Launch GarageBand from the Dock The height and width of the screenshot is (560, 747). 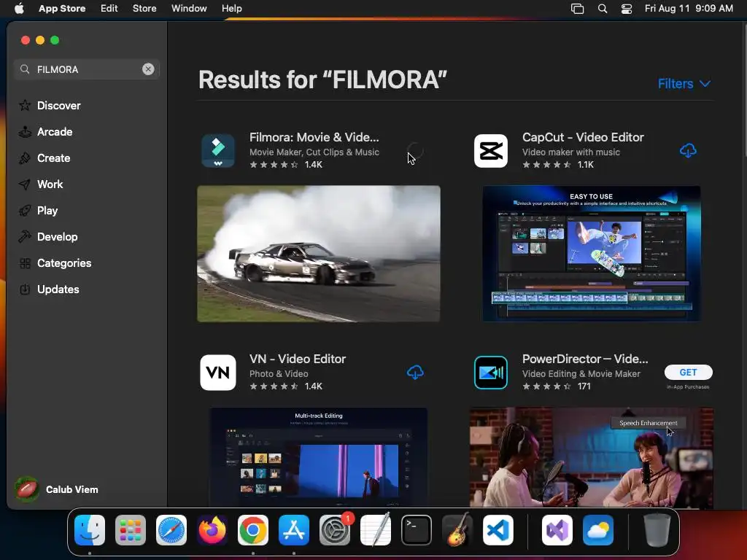tap(457, 530)
